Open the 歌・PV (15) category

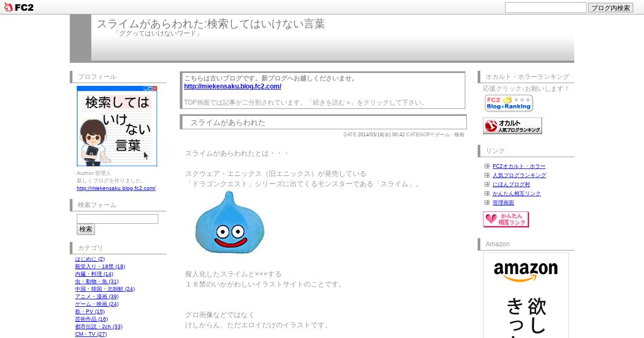90,312
